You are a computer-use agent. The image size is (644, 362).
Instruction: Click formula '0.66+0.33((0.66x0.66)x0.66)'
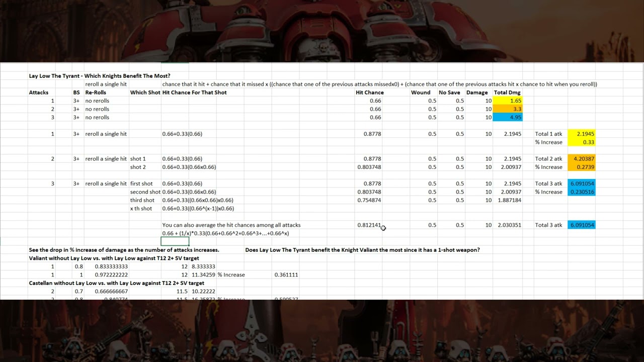coord(198,200)
